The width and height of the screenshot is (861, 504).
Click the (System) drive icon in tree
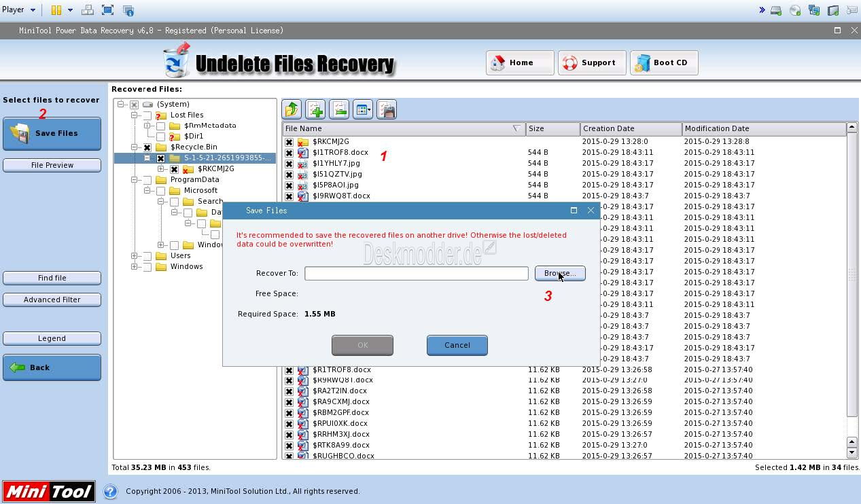point(147,105)
